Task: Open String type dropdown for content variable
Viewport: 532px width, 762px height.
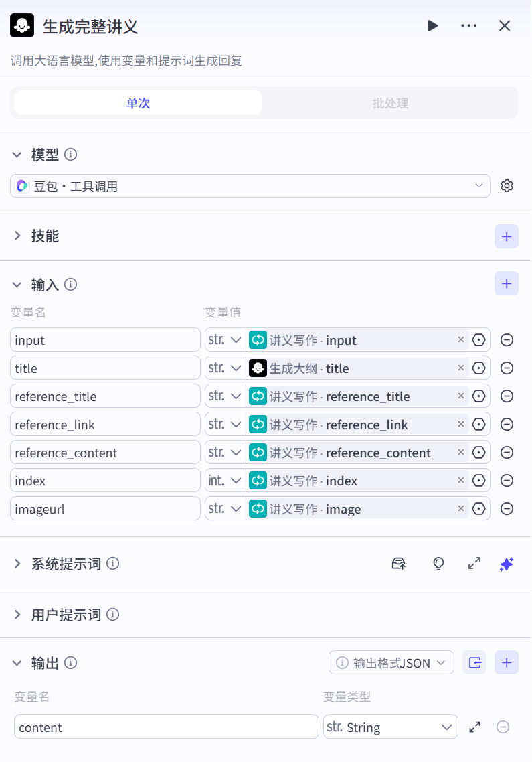Action: 390,727
